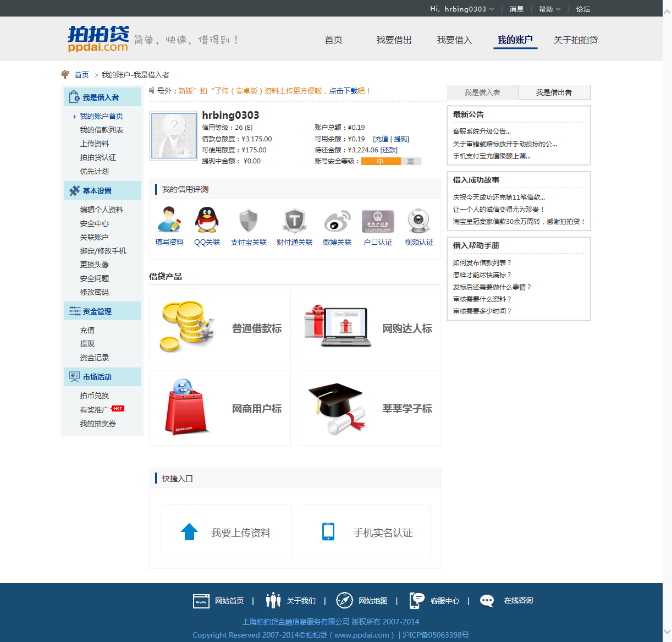Click breadcrumb 首页 link
Image resolution: width=672 pixels, height=642 pixels.
coord(81,75)
